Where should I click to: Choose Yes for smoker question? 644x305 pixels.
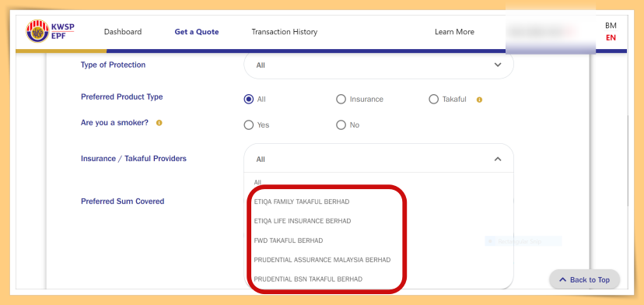pyautogui.click(x=248, y=125)
